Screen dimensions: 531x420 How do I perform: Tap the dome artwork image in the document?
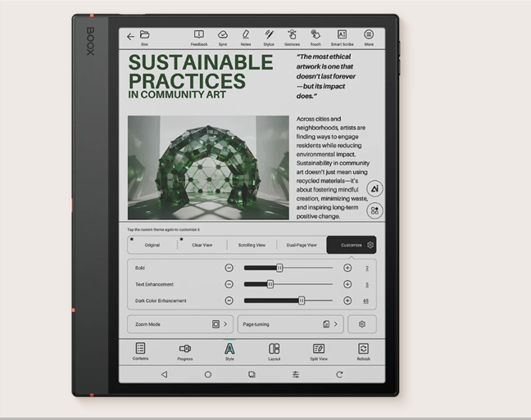[x=208, y=168]
